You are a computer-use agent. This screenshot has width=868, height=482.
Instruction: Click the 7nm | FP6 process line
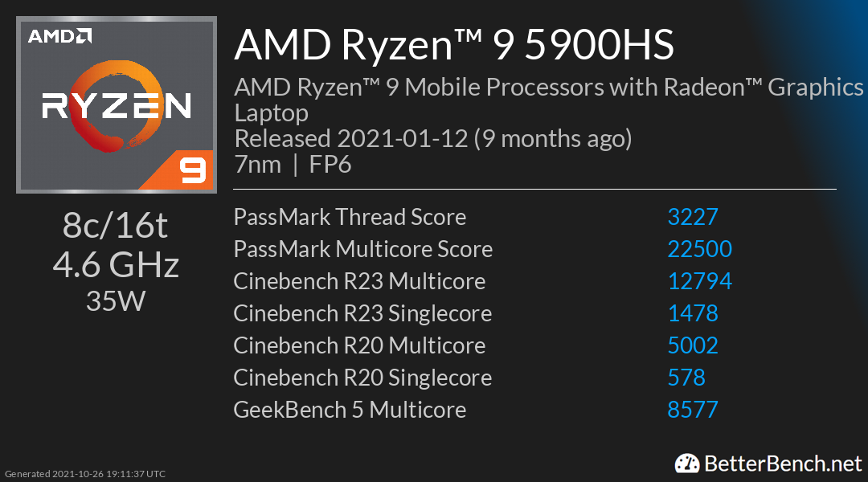point(293,165)
